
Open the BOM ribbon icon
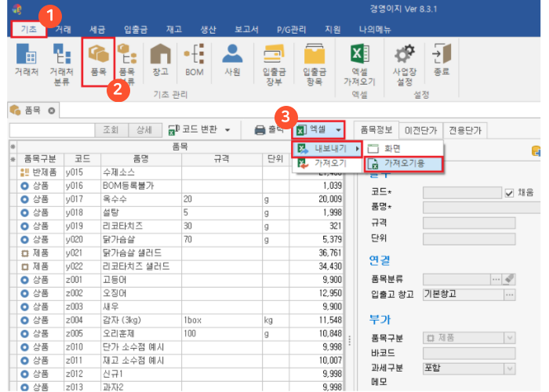pos(194,60)
